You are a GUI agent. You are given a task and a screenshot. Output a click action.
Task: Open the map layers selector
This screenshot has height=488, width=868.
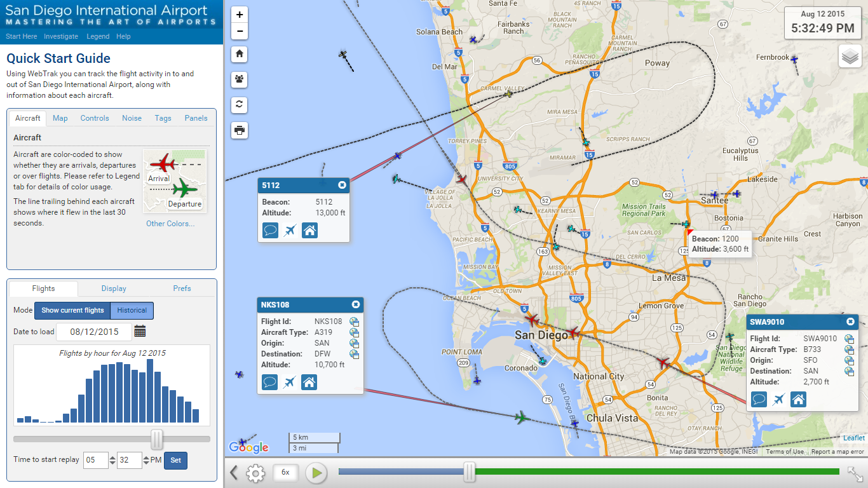850,57
